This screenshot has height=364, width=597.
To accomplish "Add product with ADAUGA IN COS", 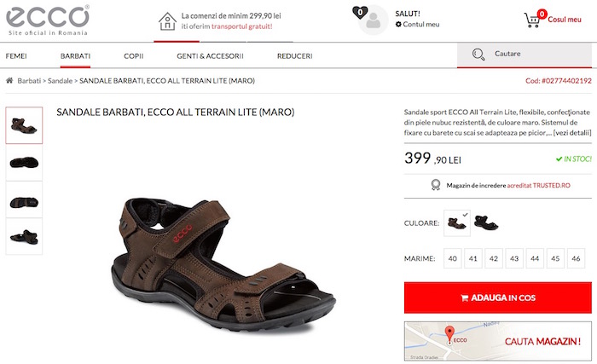I will click(x=497, y=298).
